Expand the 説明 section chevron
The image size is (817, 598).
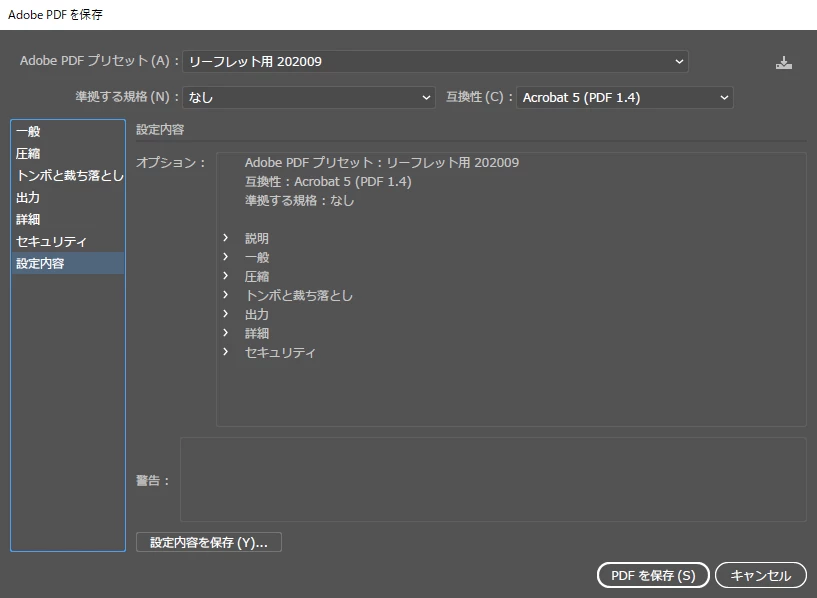[x=226, y=238]
